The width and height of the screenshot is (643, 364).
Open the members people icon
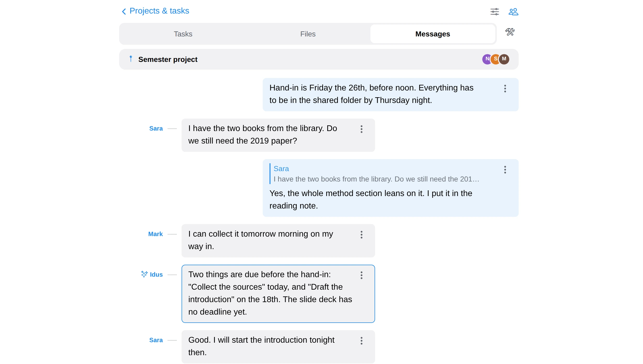pos(513,12)
